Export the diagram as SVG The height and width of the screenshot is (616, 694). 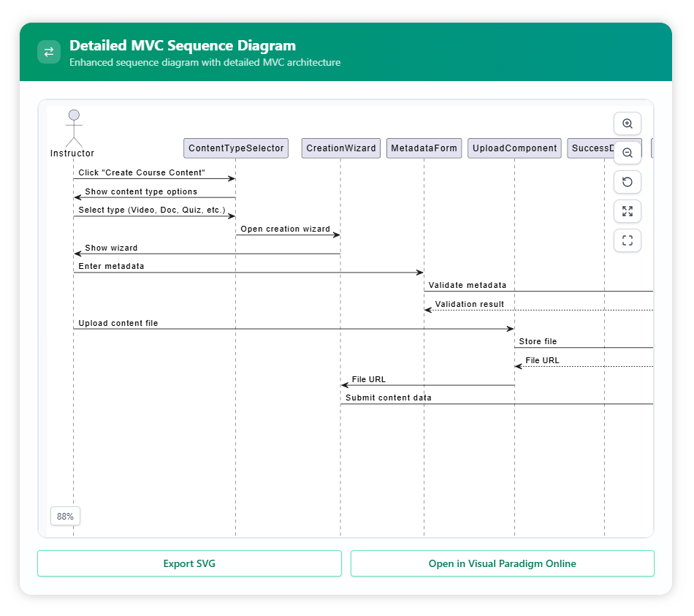(189, 563)
